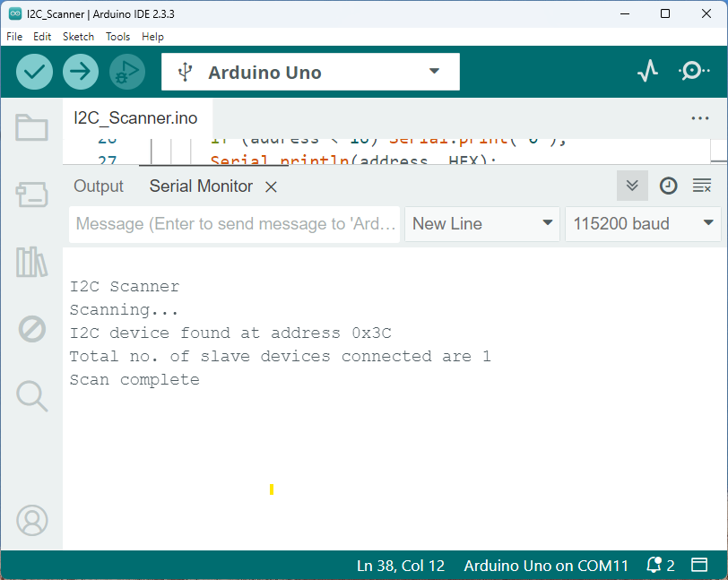Viewport: 728px width, 580px height.
Task: Click the 'Scanning...' output line
Action: tap(124, 310)
